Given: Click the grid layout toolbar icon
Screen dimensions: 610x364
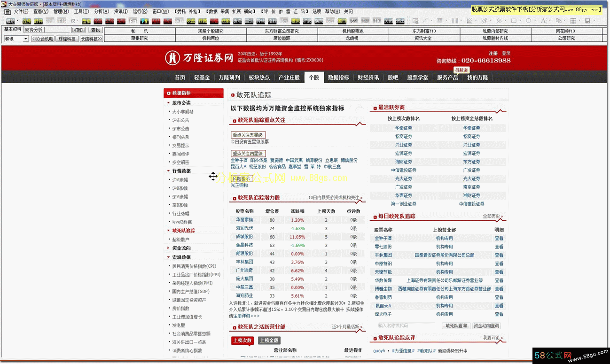Looking at the screenshot, I should [572, 21].
